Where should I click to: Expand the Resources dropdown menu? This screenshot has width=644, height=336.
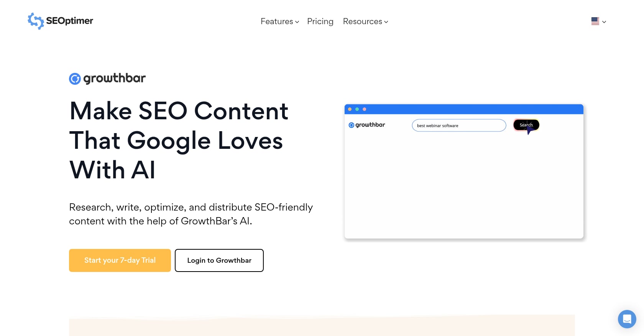pos(365,21)
